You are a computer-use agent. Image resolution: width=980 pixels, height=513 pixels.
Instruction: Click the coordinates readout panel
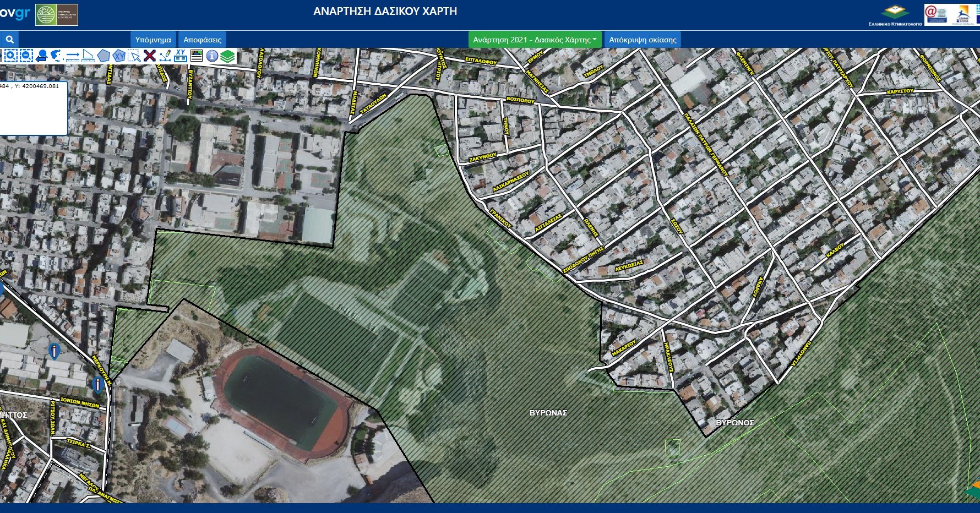coord(33,108)
